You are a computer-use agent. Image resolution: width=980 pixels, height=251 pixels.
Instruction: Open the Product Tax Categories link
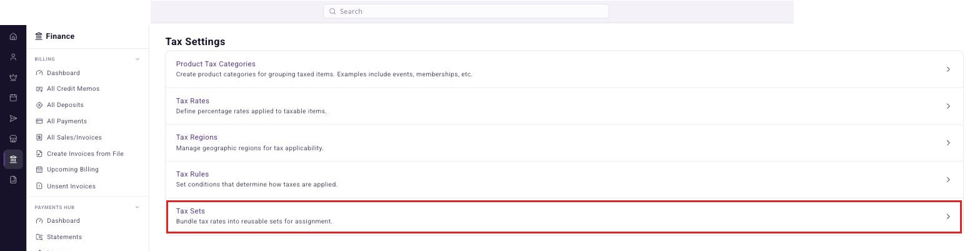[x=216, y=64]
